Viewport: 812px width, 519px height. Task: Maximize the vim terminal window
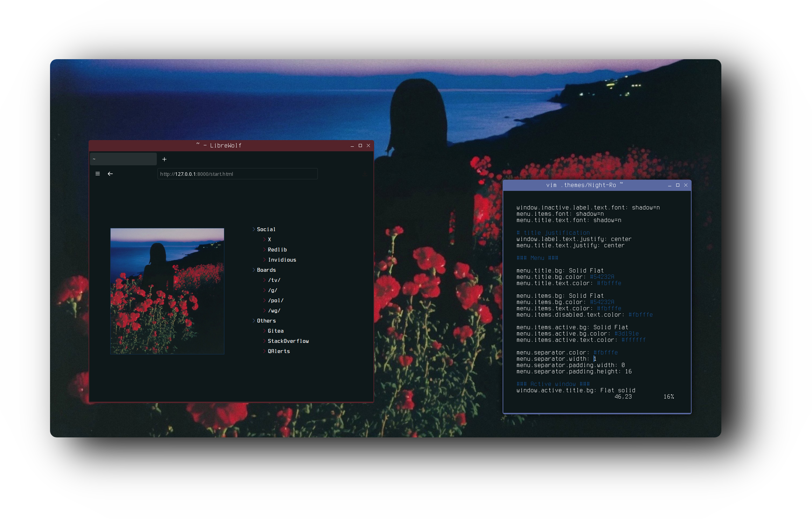click(x=678, y=185)
